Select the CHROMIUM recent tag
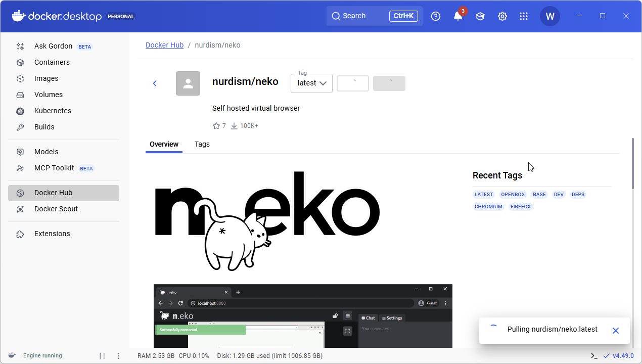Image resolution: width=642 pixels, height=364 pixels. pyautogui.click(x=488, y=207)
